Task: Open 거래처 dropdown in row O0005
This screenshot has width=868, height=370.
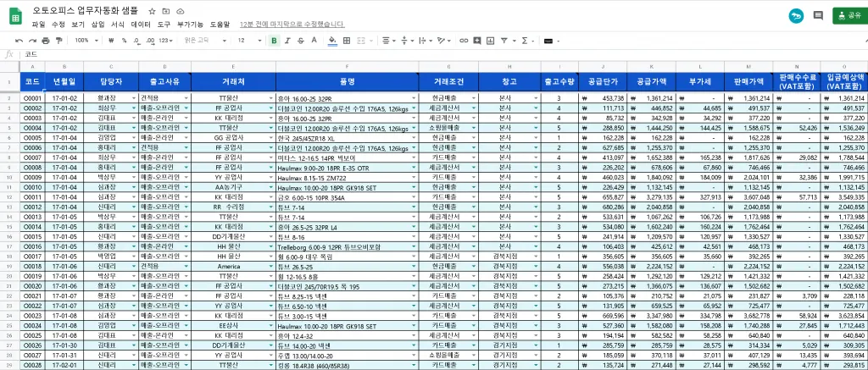Action: click(272, 138)
